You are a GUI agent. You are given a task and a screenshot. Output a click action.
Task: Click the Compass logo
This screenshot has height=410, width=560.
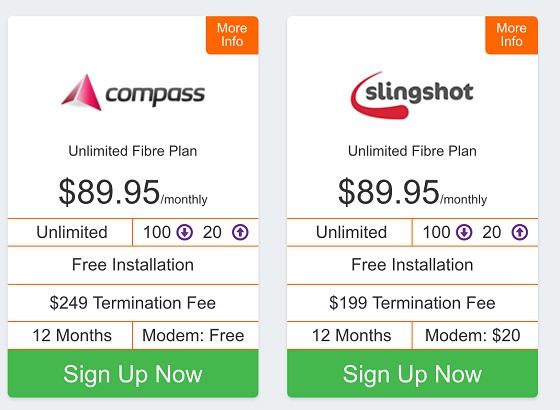[x=133, y=92]
